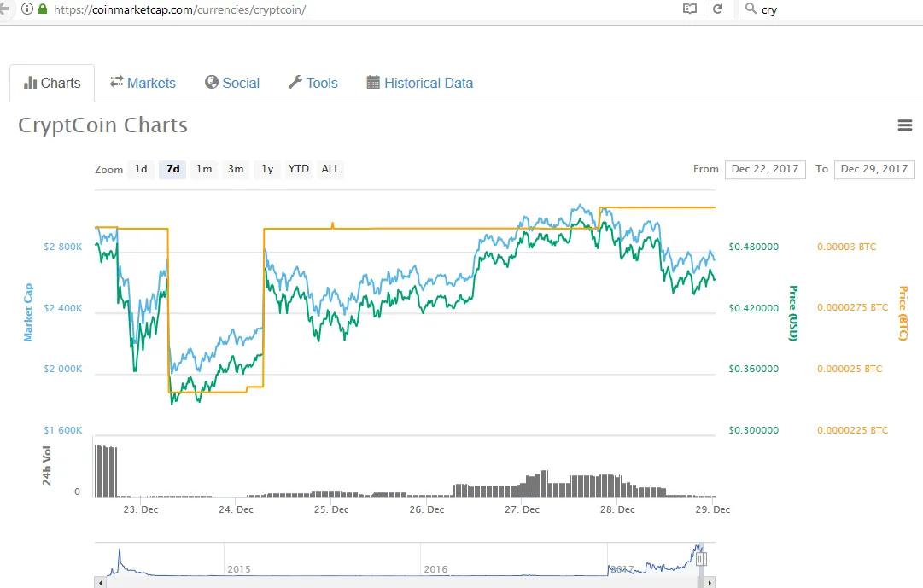Click the 26. Dec date label
923x588 pixels.
click(x=427, y=509)
